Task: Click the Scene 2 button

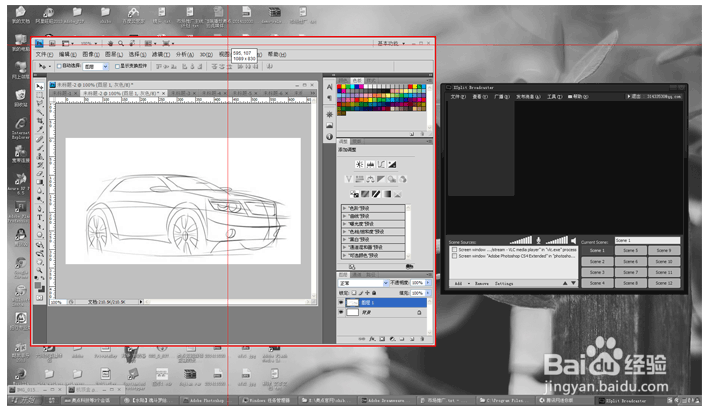Action: (597, 262)
